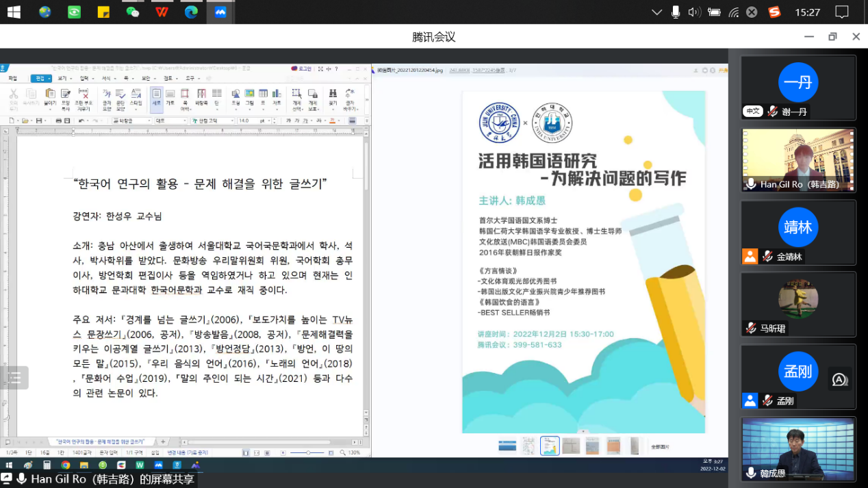Open WeChat from the top taskbar
This screenshot has width=868, height=488.
pos(133,12)
